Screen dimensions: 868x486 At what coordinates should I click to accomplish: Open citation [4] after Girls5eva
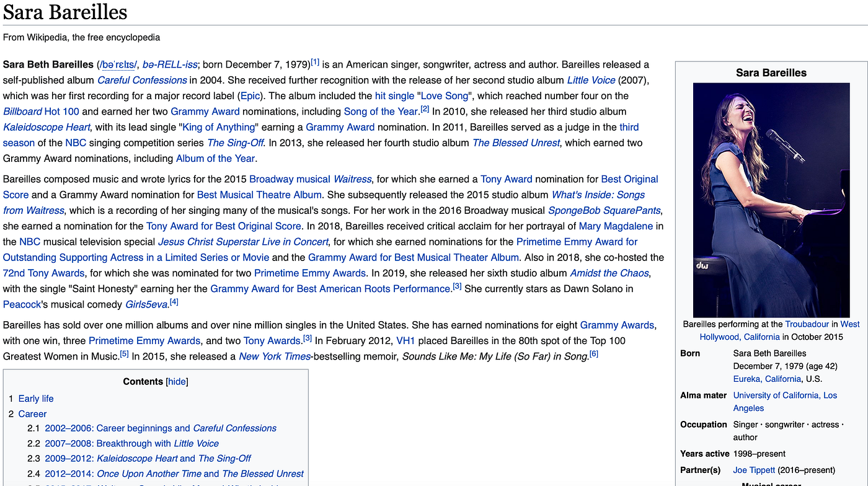click(x=174, y=302)
